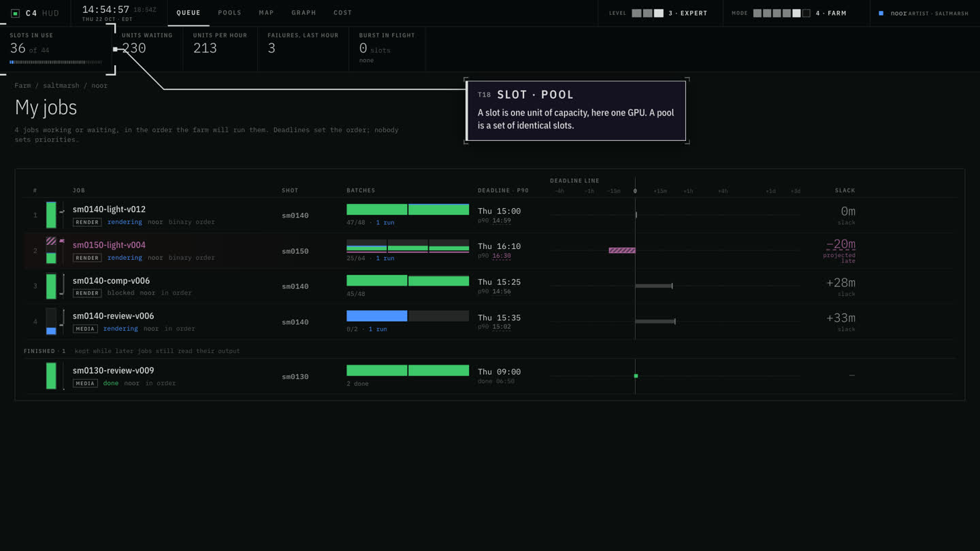Click the SLACK column header
This screenshot has height=551, width=980.
845,190
